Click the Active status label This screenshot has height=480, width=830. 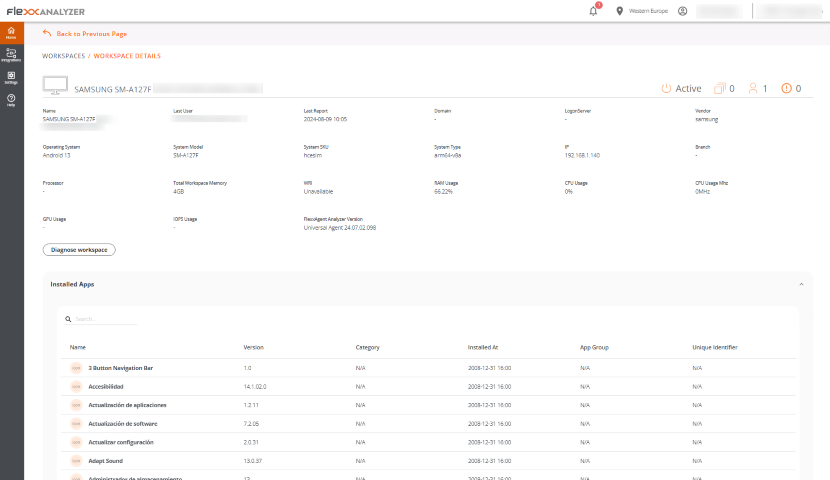point(688,88)
